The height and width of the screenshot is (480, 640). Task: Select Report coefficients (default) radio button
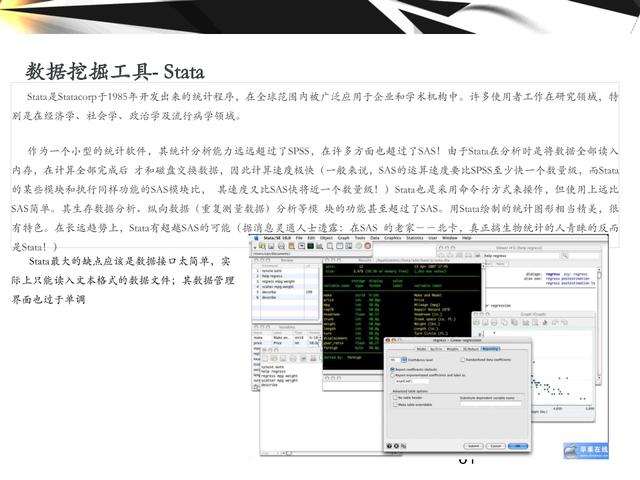[x=392, y=369]
